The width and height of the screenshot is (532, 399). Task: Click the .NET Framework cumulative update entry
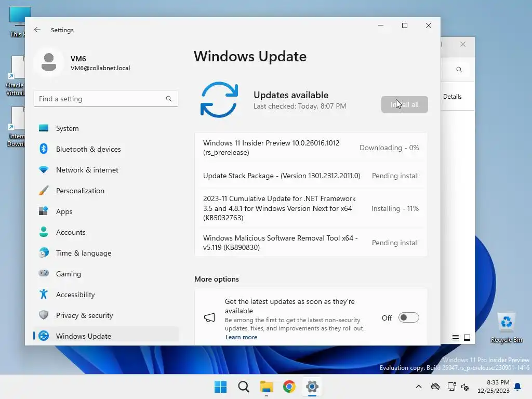tap(311, 208)
